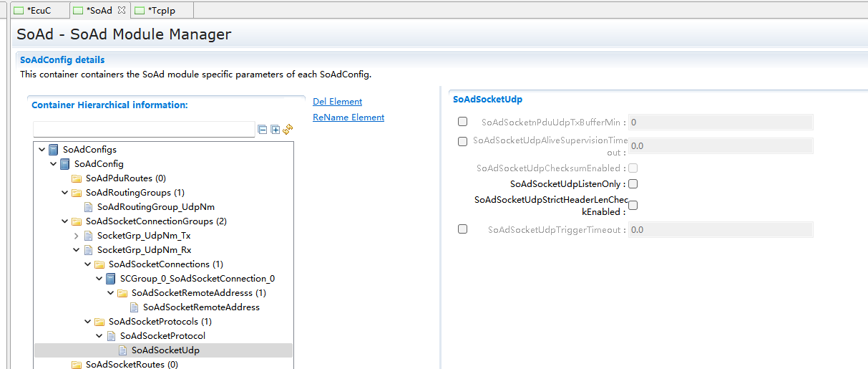
Task: Click the ReName Element link
Action: [348, 118]
